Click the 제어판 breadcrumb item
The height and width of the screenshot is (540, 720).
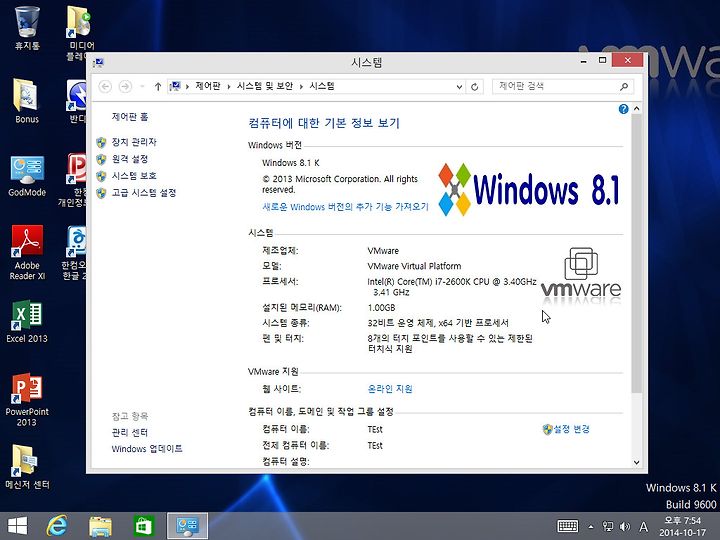[x=208, y=86]
